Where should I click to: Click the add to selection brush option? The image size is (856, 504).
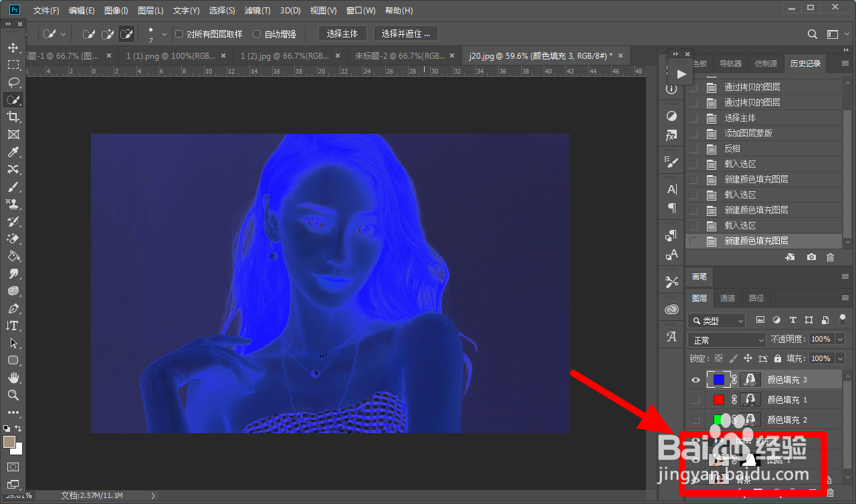tap(107, 33)
